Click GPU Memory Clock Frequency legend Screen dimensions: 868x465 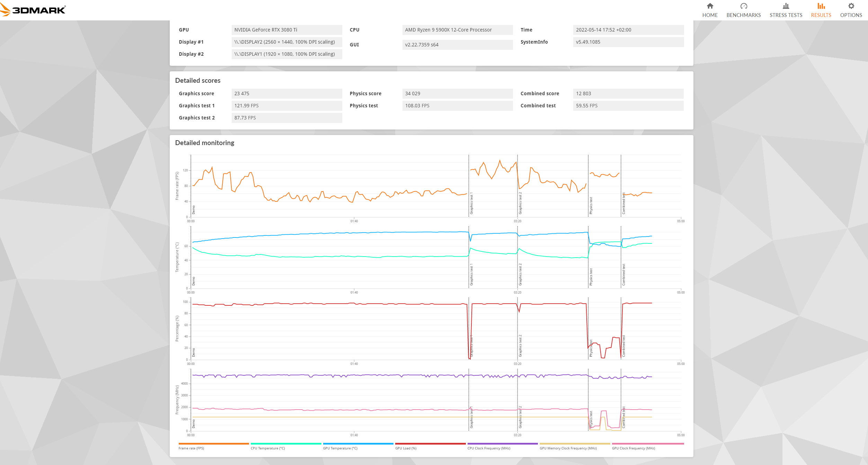point(568,448)
